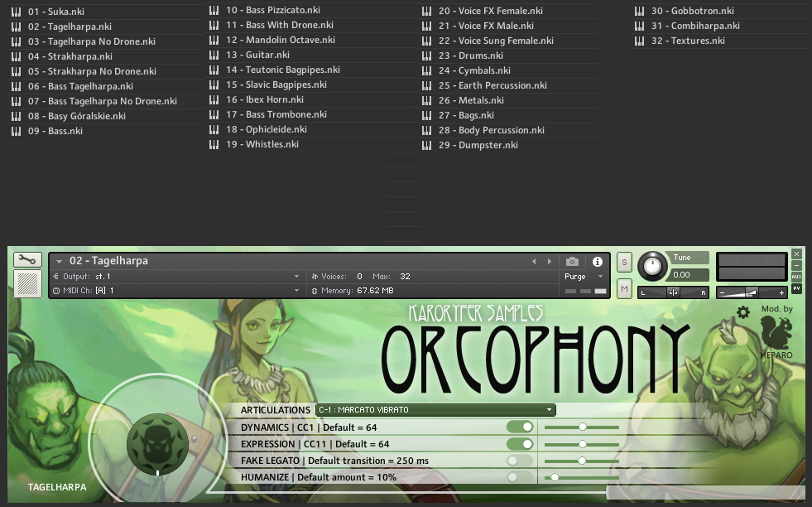Mute the instrument with the M button
This screenshot has width=812, height=507.
(x=625, y=289)
